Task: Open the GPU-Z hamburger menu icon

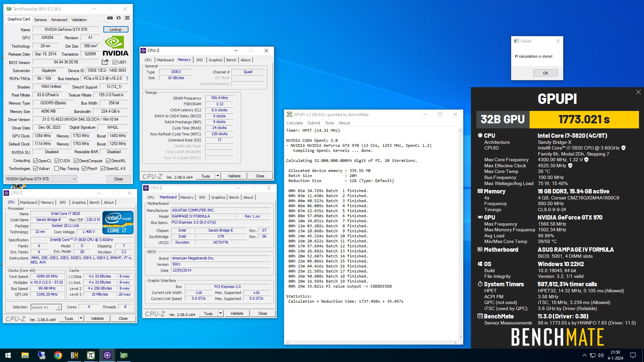Action: point(127,18)
